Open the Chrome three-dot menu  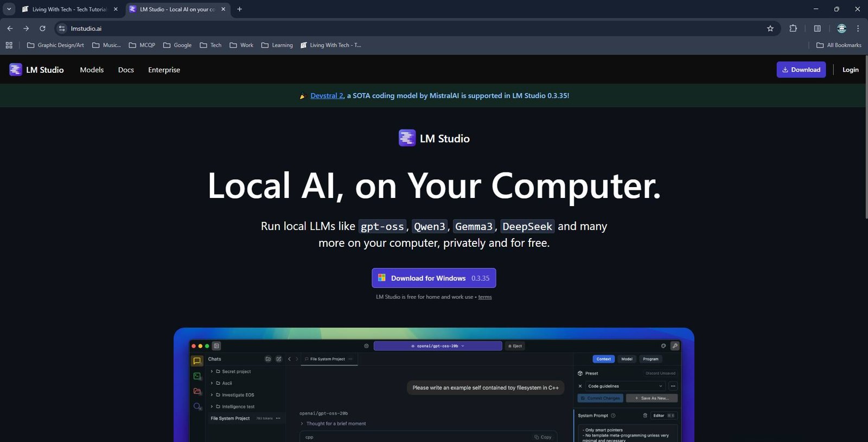[858, 28]
